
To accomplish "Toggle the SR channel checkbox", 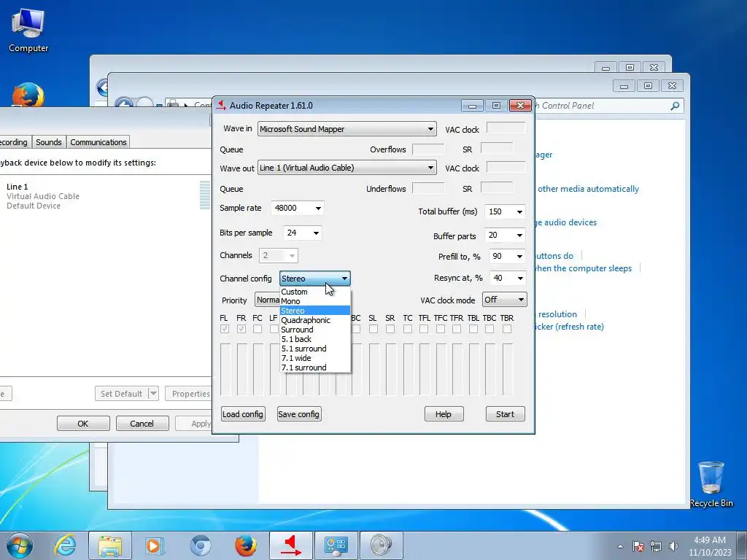I will (x=390, y=329).
